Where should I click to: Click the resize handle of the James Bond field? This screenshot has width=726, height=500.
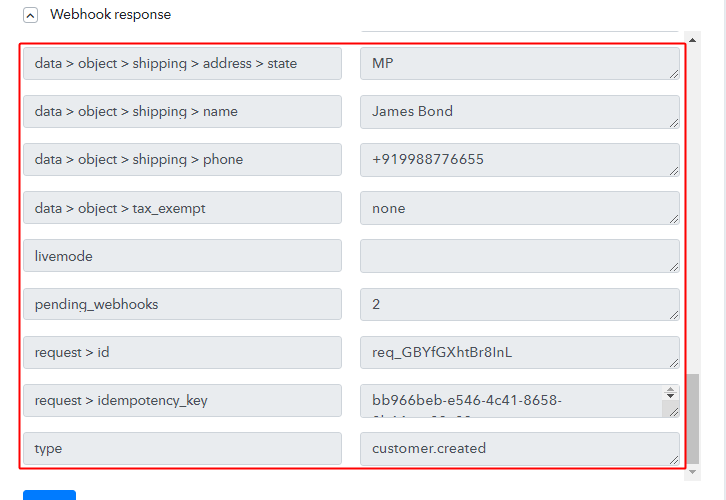point(674,122)
